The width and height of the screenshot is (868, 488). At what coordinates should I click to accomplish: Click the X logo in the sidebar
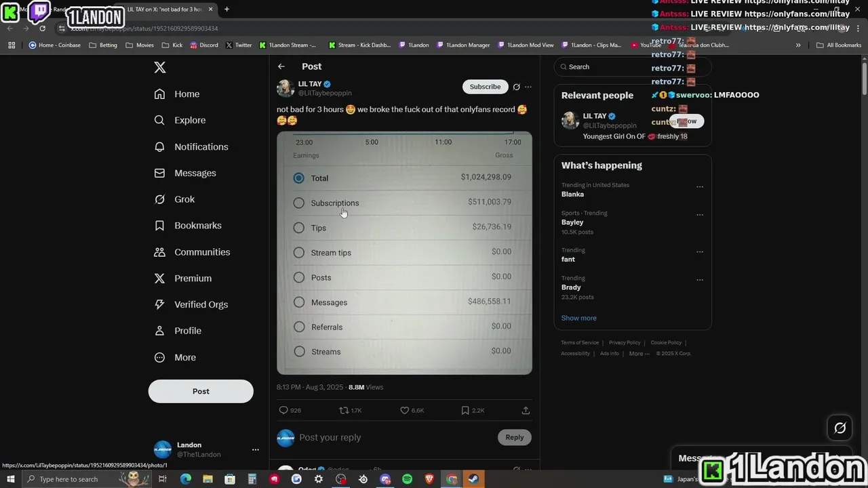[x=160, y=67]
